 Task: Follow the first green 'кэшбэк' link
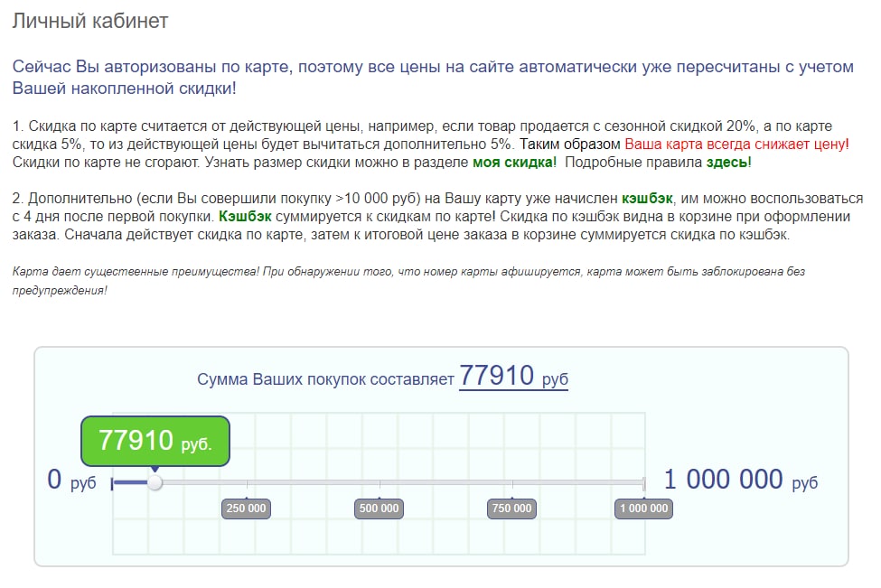click(647, 198)
